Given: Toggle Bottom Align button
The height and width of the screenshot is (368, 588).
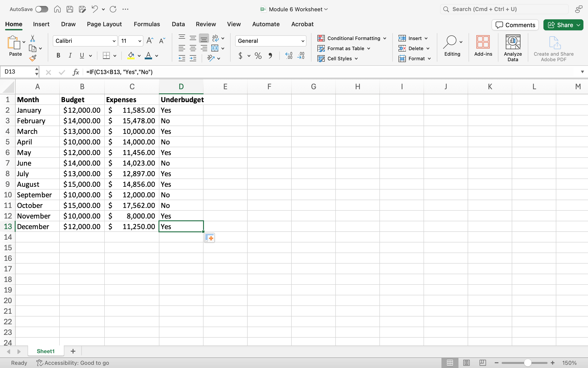Looking at the screenshot, I should [x=204, y=38].
